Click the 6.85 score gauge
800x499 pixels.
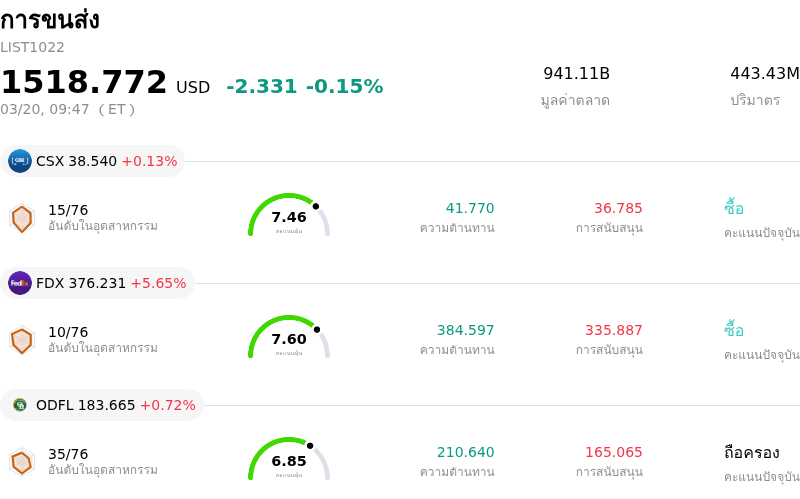(289, 460)
